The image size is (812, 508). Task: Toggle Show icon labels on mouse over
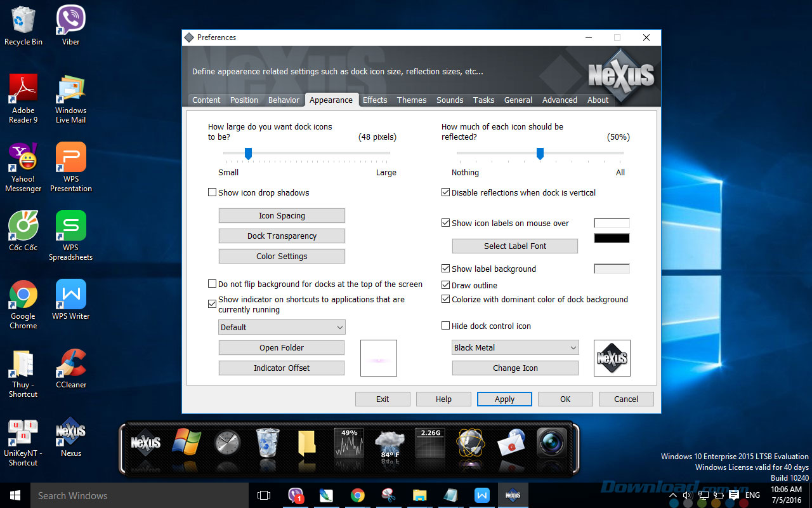pos(445,223)
